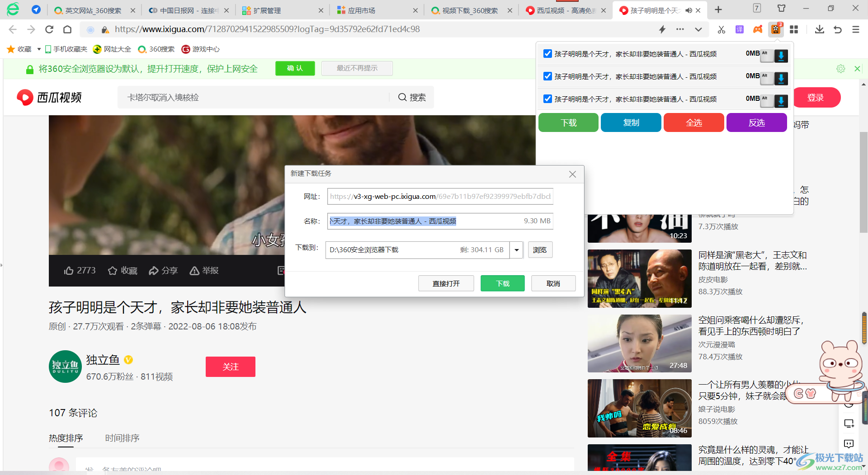
Task: Open the four-squares extensions grid icon
Action: (794, 30)
